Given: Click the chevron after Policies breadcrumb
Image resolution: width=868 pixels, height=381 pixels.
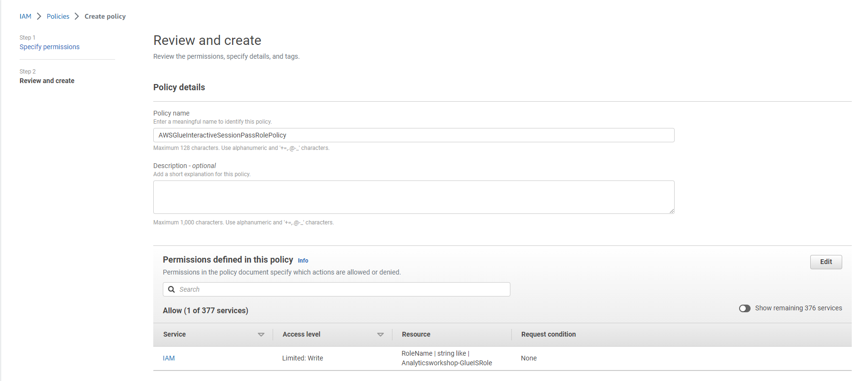Looking at the screenshot, I should (77, 16).
